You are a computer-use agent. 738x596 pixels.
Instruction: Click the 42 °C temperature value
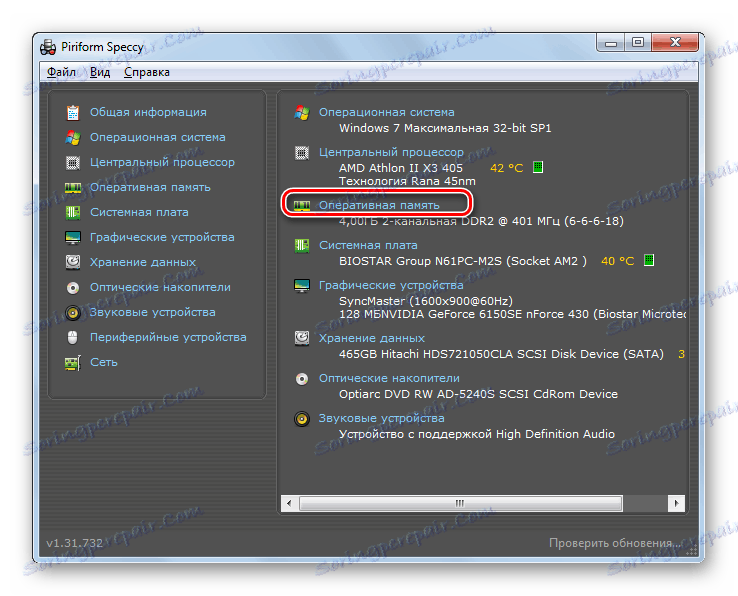(506, 168)
